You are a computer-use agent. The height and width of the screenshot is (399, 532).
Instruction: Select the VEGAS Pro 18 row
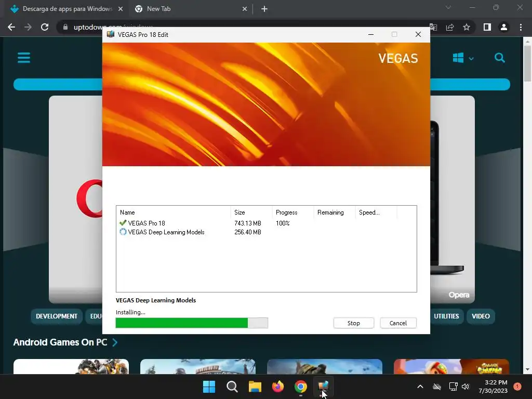pyautogui.click(x=267, y=223)
